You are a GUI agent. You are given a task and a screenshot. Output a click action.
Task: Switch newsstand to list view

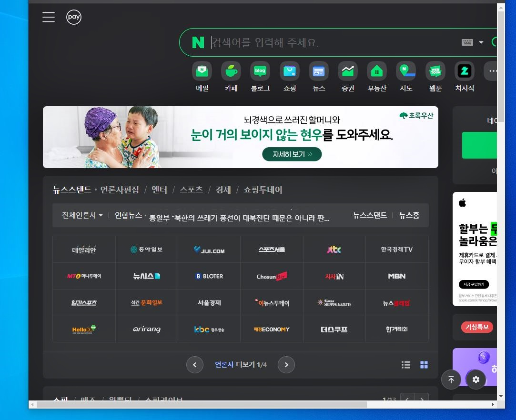[x=406, y=365]
